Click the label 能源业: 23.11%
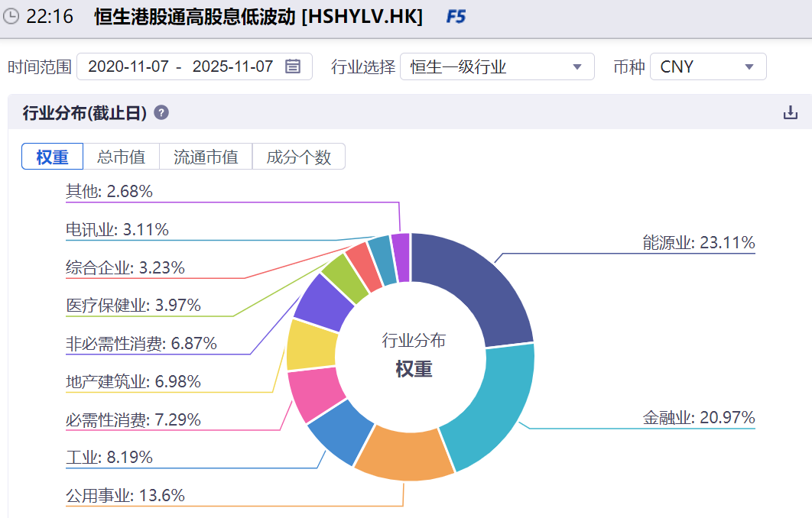 (x=699, y=242)
